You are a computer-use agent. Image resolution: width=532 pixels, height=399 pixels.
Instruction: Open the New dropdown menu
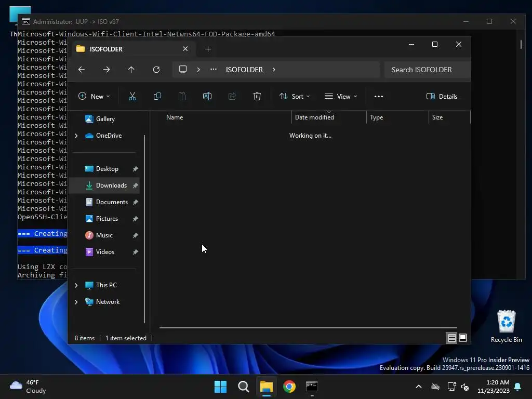tap(94, 96)
